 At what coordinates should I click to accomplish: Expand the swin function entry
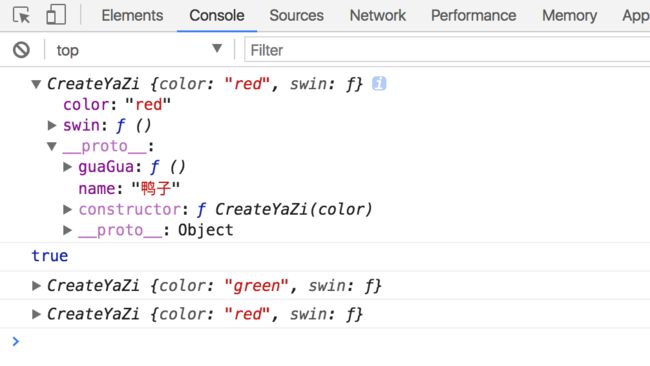point(52,125)
